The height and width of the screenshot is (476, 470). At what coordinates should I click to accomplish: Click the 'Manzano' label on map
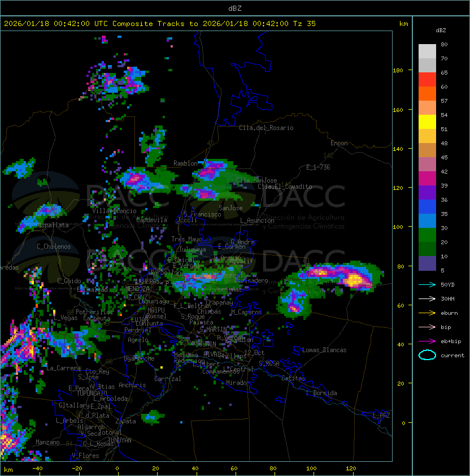click(x=47, y=442)
